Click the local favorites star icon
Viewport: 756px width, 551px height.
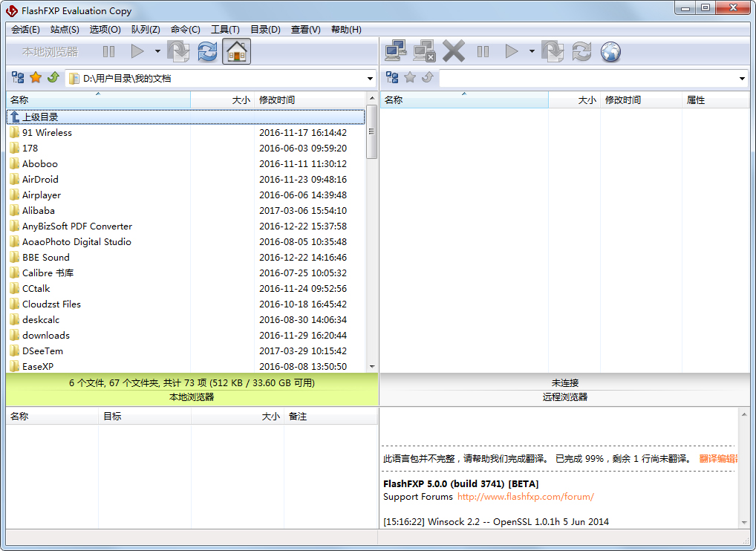click(x=36, y=78)
